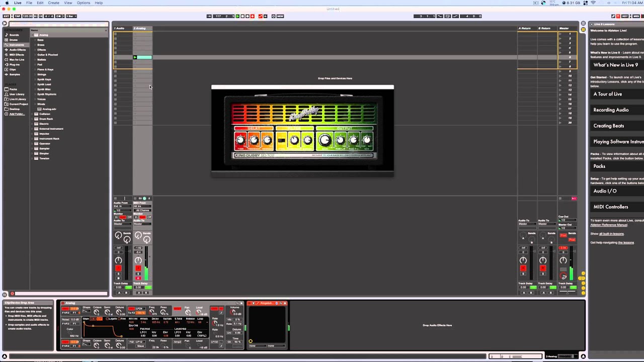Open the 1 Bar quantization dropdown
The image size is (644, 362).
(71, 16)
